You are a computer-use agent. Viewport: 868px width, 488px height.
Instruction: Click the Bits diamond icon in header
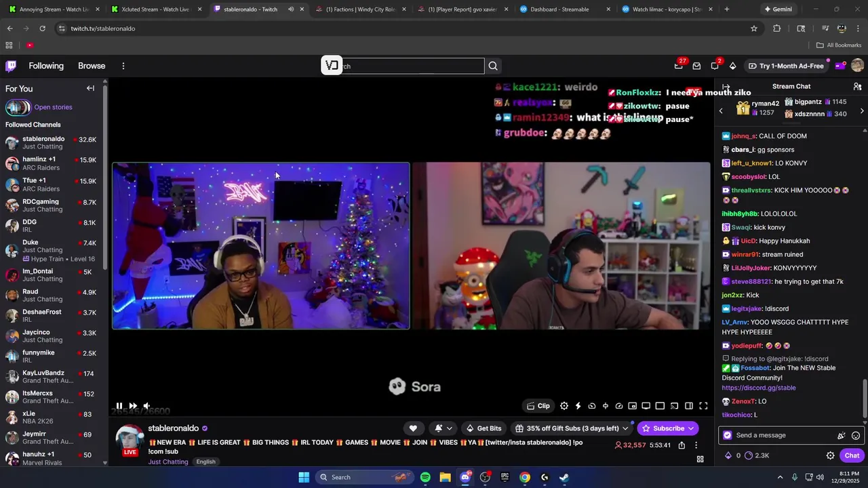(x=732, y=66)
